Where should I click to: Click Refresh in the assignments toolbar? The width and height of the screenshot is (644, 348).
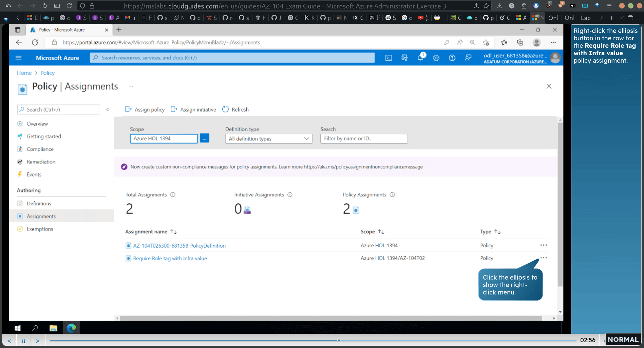[x=235, y=109]
